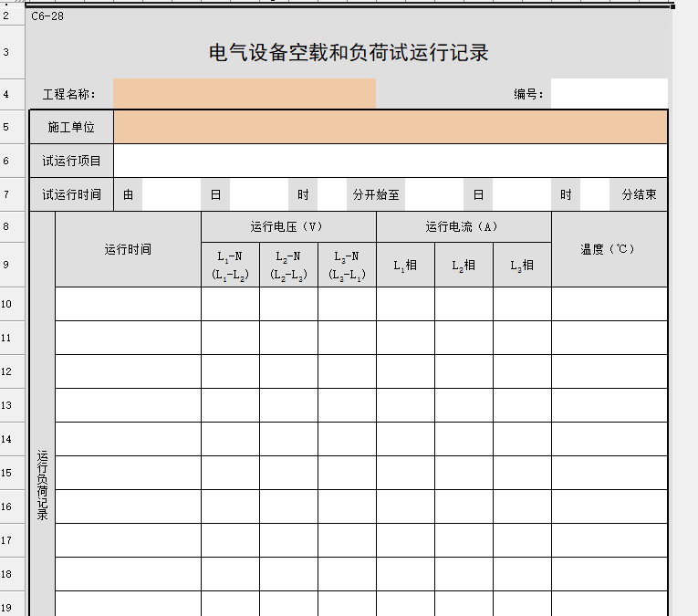Select the title cell 电气设备空载和负荷试运行记录
Viewport: 698px width, 616px height.
tap(349, 53)
